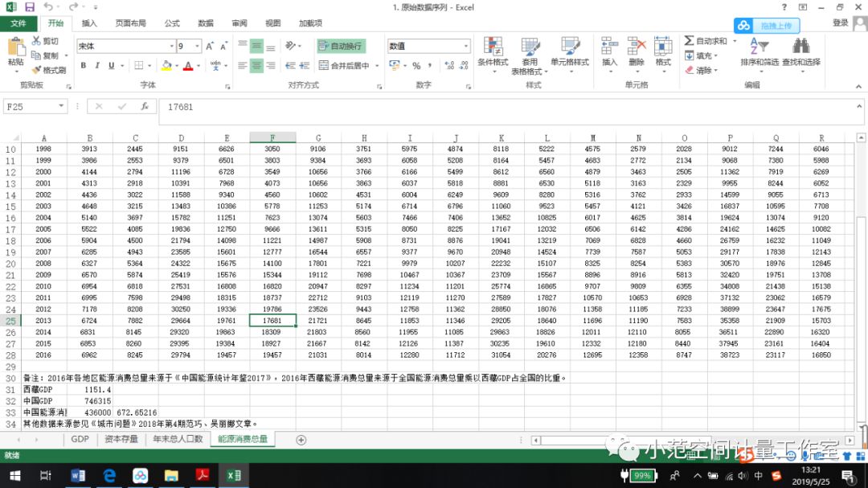This screenshot has height=488, width=868.
Task: Expand the AutoSum dropdown arrow
Action: click(735, 41)
